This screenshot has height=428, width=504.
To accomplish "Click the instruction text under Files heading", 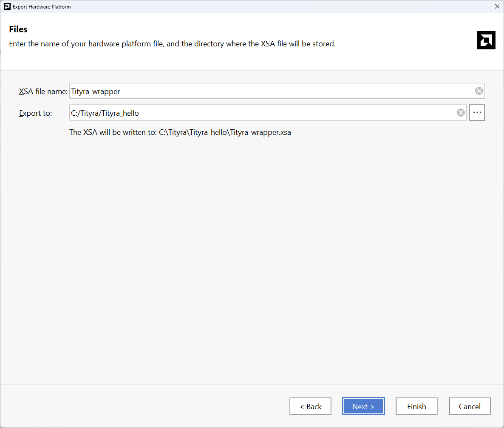I will pos(172,44).
